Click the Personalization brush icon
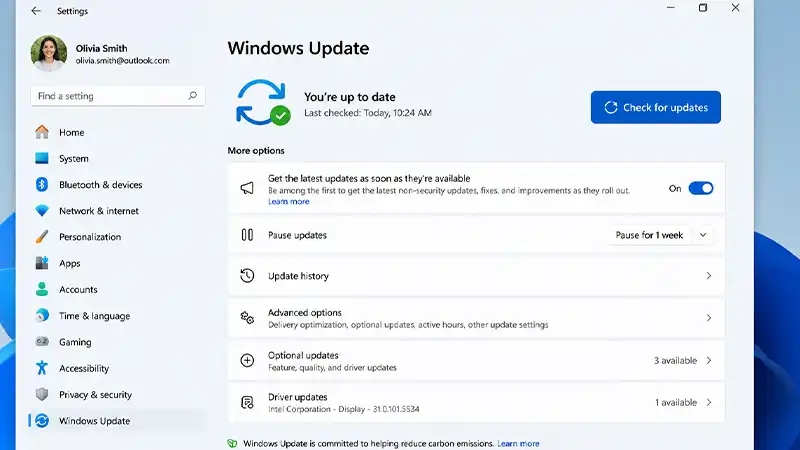The image size is (800, 450). pyautogui.click(x=42, y=236)
